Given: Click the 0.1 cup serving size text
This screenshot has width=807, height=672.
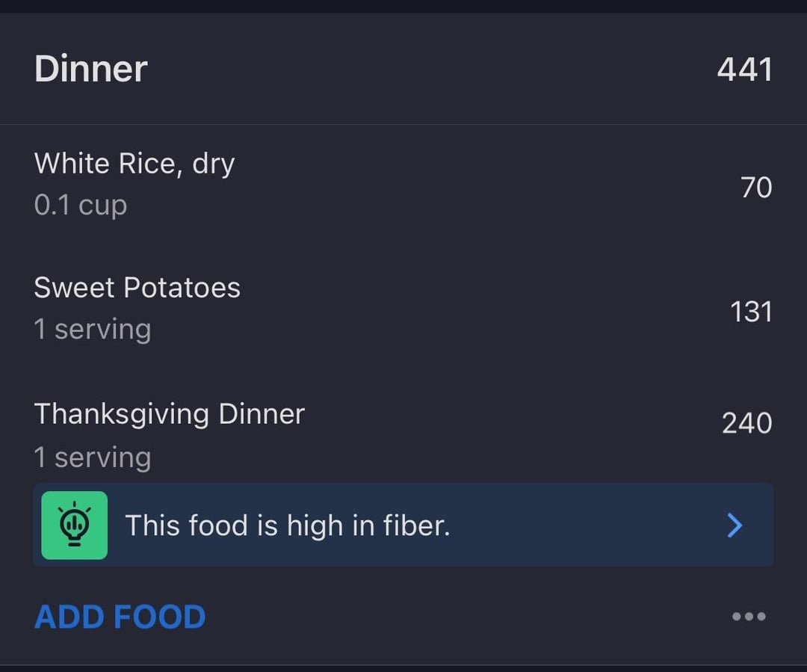Looking at the screenshot, I should click(x=81, y=206).
